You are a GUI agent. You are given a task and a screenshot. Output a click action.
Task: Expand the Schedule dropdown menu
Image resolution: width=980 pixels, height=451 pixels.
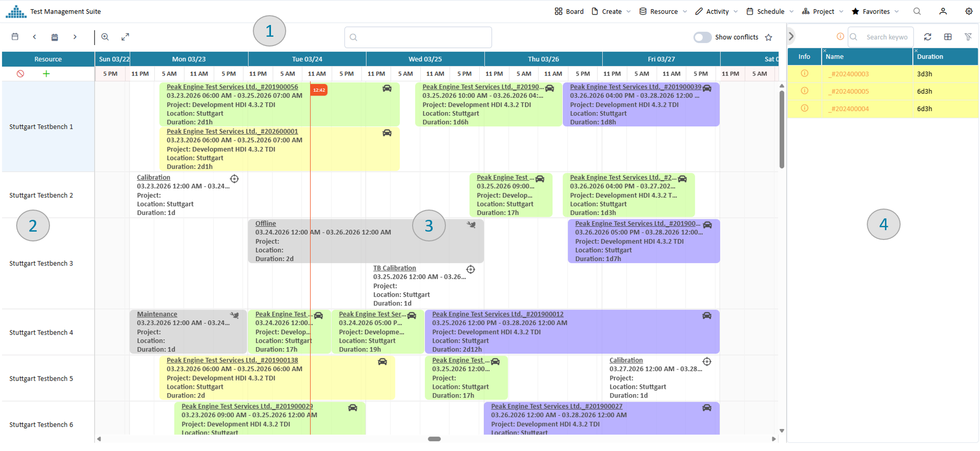[770, 11]
